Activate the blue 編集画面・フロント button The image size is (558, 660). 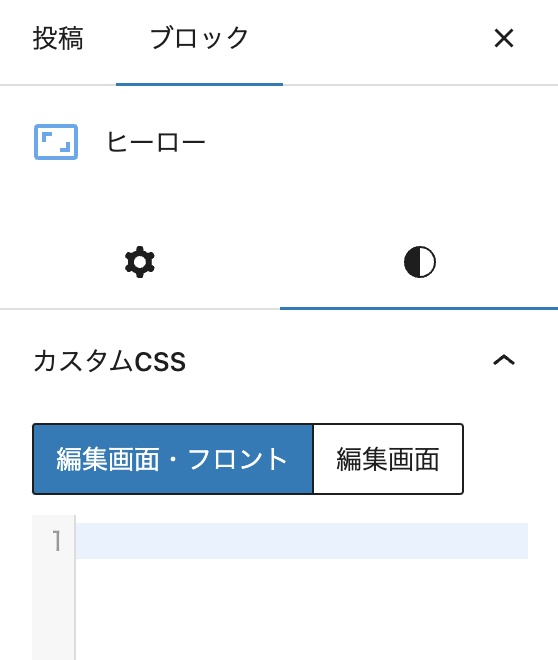[x=173, y=459]
